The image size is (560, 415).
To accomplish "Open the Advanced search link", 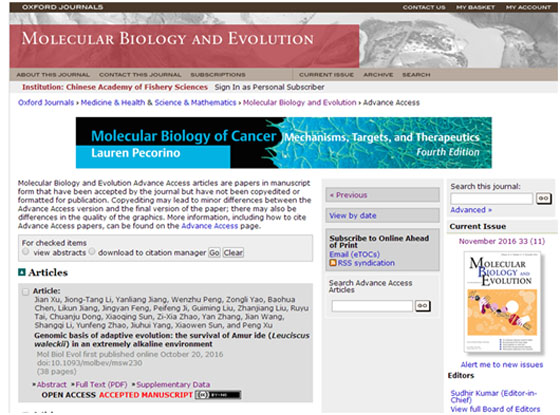I will [x=471, y=210].
